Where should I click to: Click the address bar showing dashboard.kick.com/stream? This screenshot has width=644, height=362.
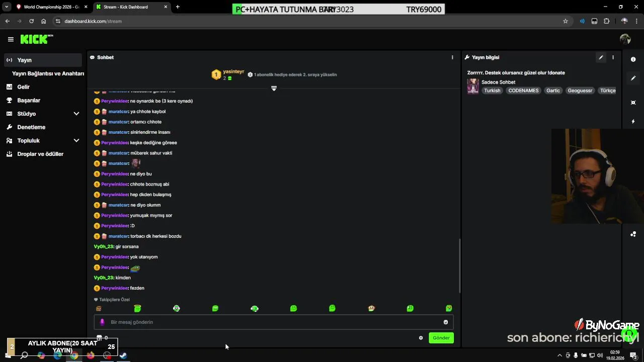307,21
